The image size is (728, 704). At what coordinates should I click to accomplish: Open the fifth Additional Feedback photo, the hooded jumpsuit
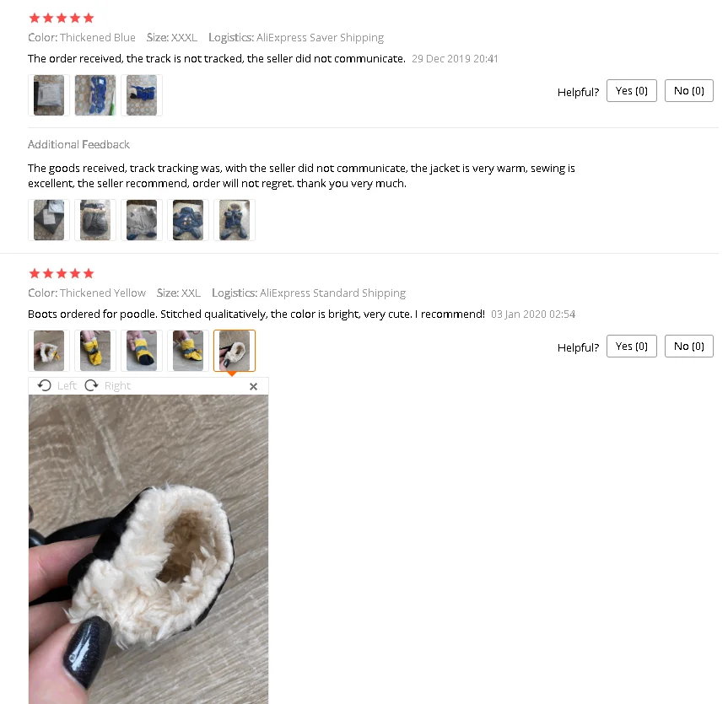[x=235, y=220]
